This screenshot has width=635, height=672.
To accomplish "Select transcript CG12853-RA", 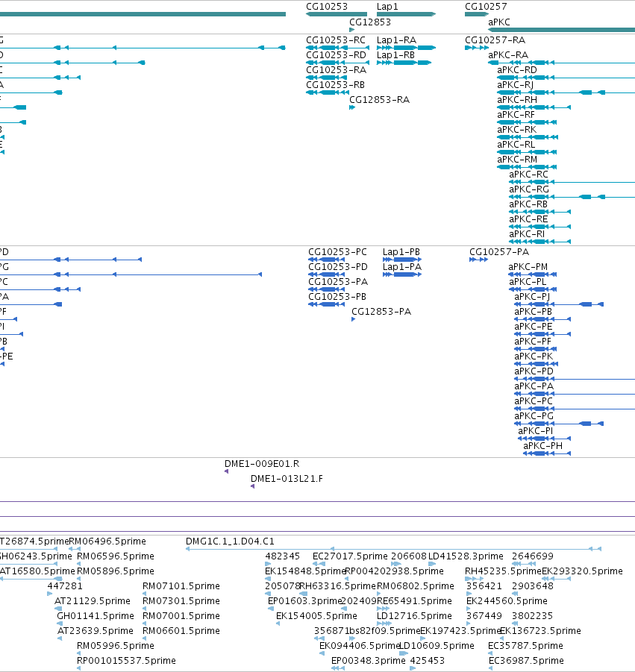I will click(x=380, y=99).
